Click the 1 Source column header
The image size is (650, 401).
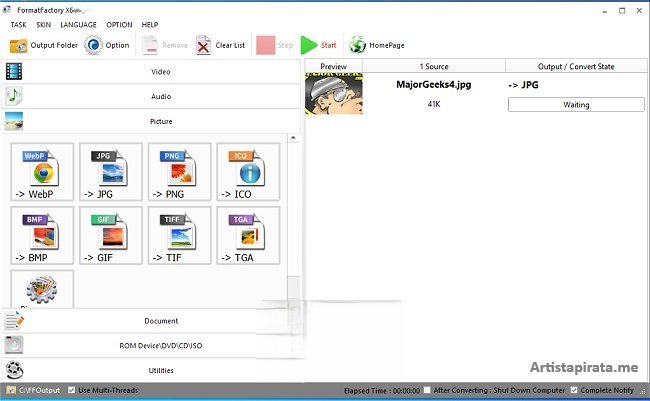[x=434, y=66]
